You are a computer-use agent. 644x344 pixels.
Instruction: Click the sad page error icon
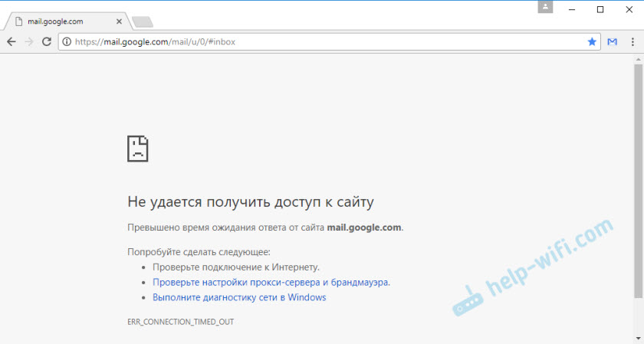click(137, 149)
